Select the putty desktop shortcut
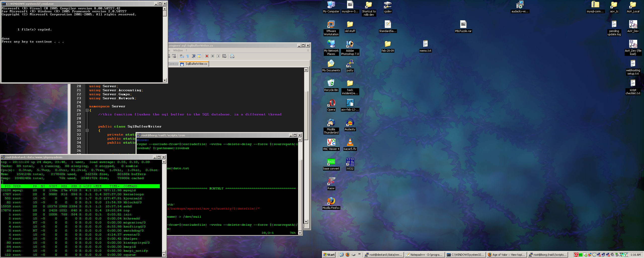Image resolution: width=644 pixels, height=258 pixels. [350, 66]
